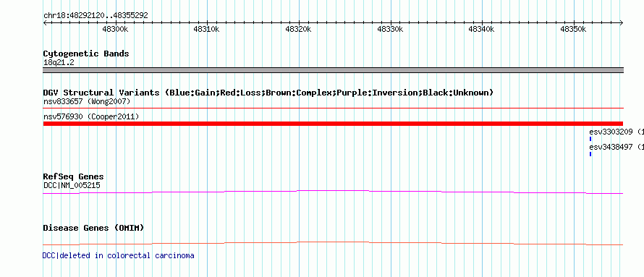Click the right arrow end of the ruler

point(622,22)
